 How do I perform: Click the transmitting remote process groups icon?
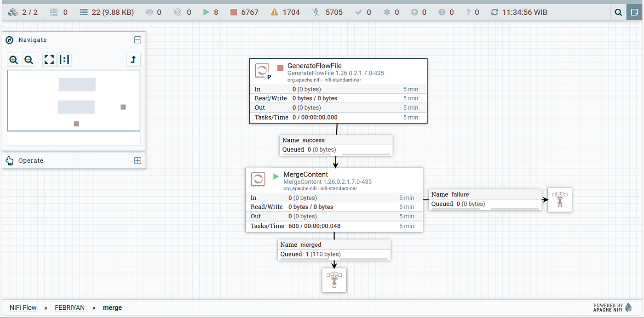coord(149,12)
